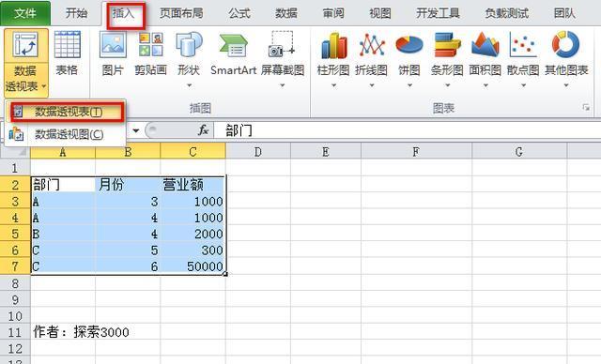Click the fx insert function button
This screenshot has width=601, height=364.
pos(203,130)
